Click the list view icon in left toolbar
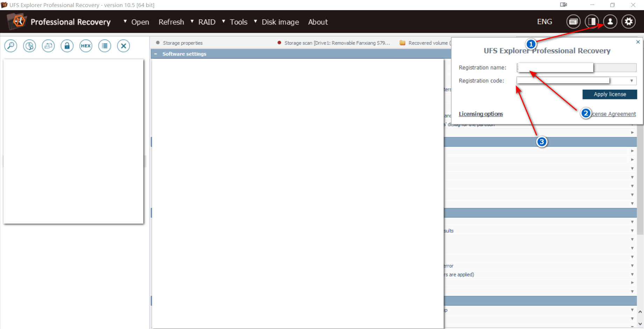The height and width of the screenshot is (329, 644). pos(105,46)
